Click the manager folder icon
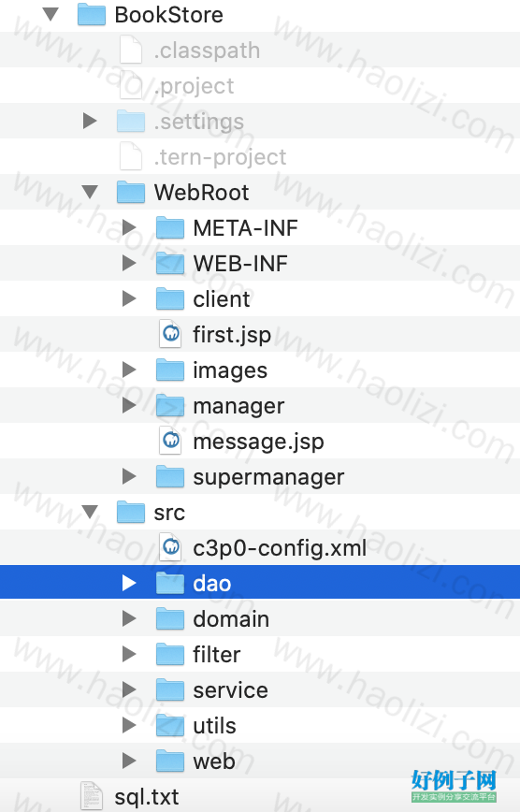 (x=170, y=405)
